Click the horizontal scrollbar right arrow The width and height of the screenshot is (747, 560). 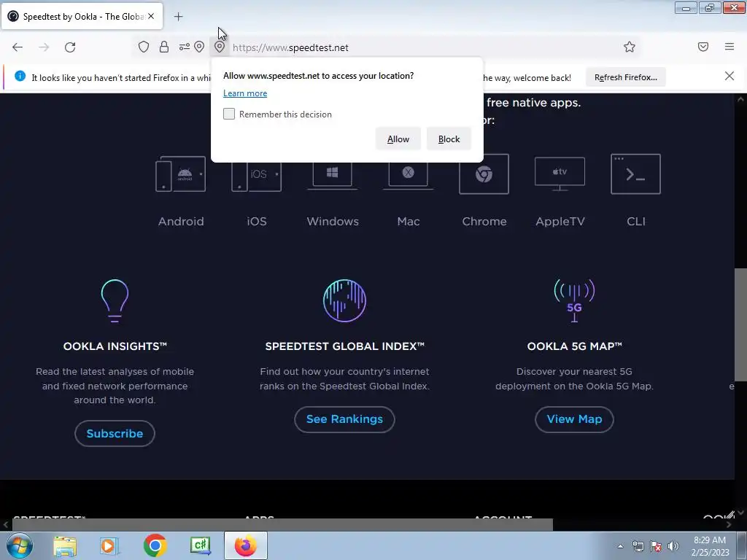click(x=729, y=525)
